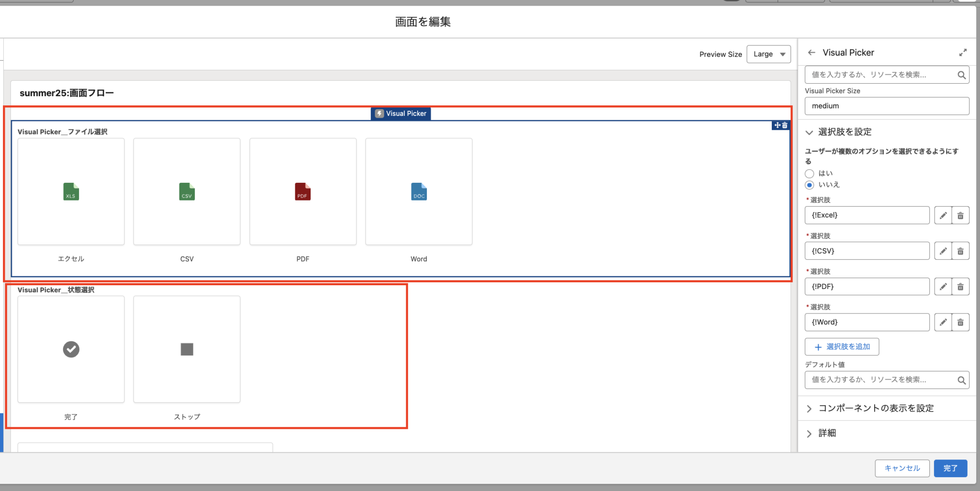Click the expand panel icon in the properties pane

tap(963, 52)
